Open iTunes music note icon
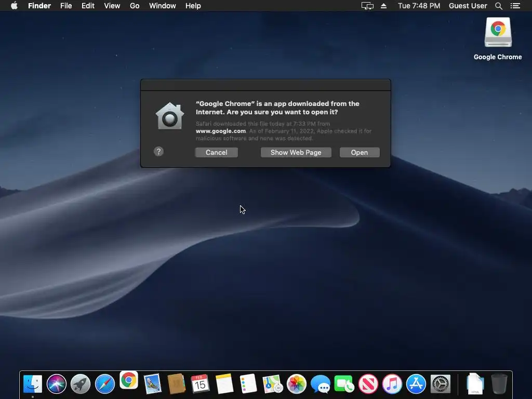The height and width of the screenshot is (399, 532). pos(392,384)
